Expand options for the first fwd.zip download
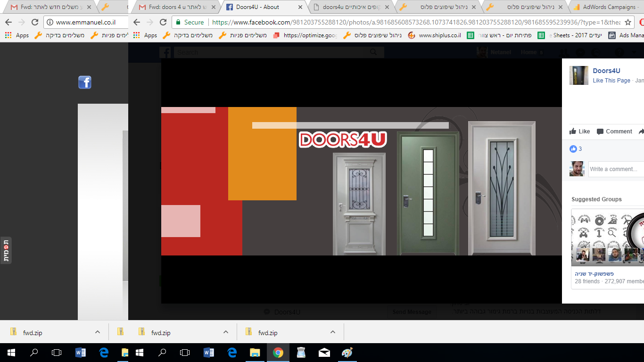644x362 pixels. [x=98, y=332]
